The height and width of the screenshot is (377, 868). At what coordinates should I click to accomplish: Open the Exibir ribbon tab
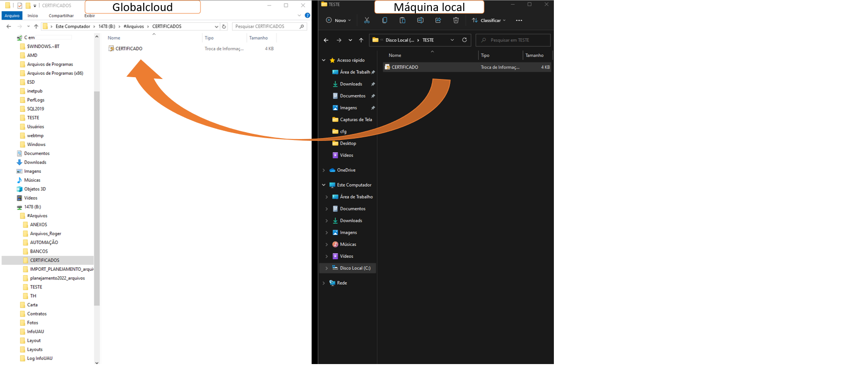(x=90, y=16)
